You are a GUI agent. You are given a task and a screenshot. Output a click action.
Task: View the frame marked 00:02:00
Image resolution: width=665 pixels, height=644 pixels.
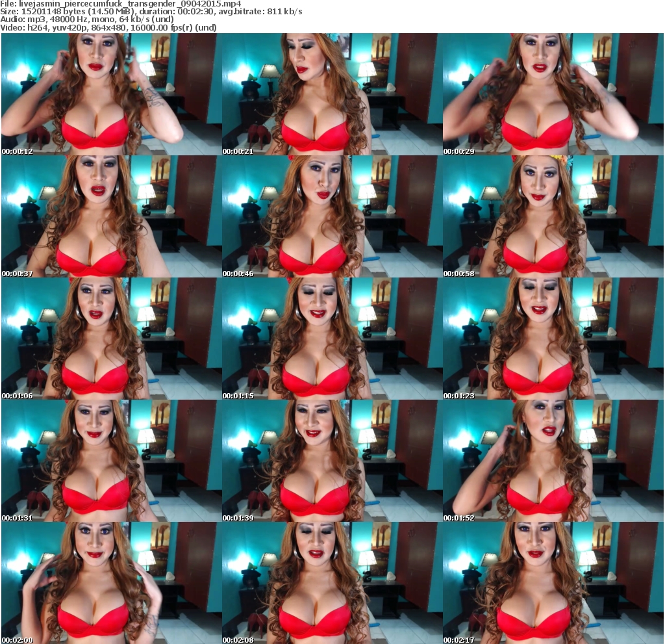coord(111,584)
